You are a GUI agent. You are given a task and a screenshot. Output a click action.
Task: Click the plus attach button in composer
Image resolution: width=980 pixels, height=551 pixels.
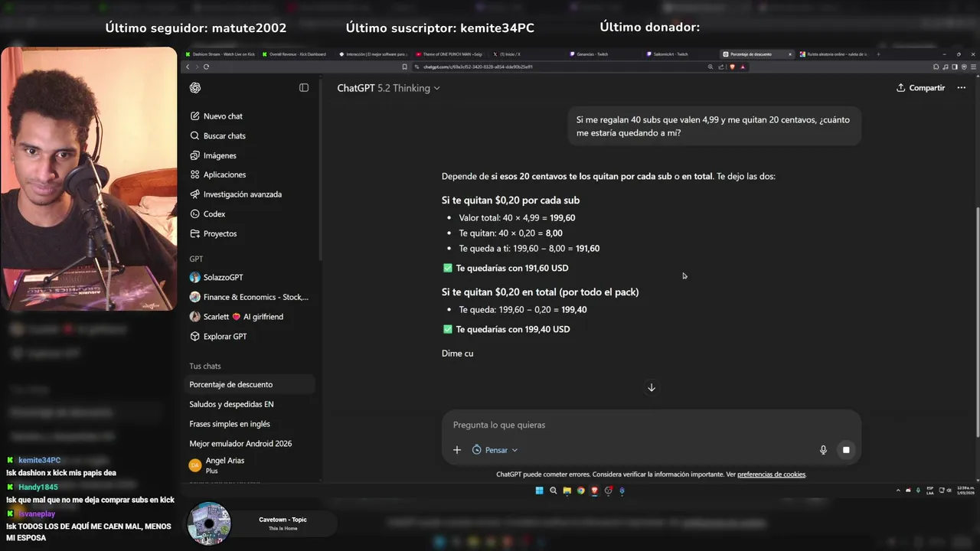coord(457,450)
